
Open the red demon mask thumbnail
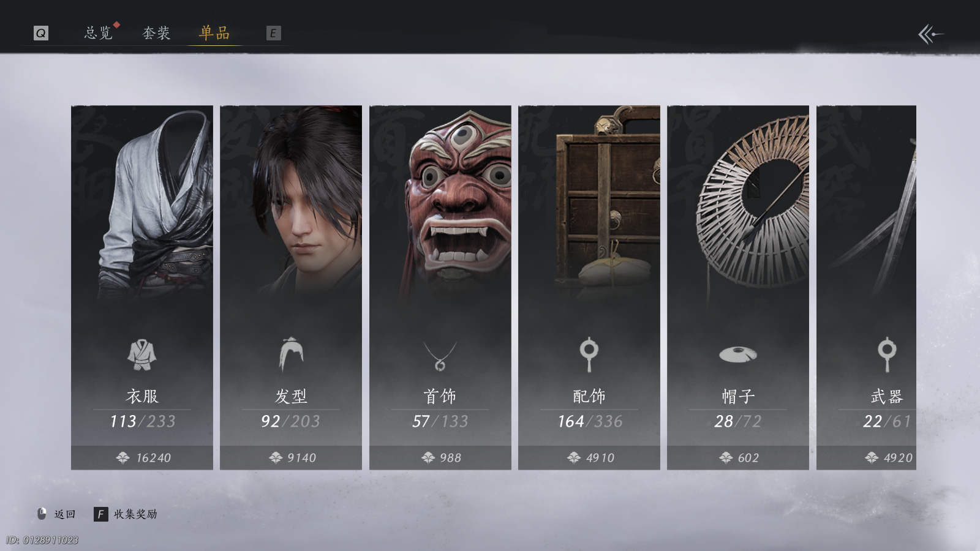440,202
